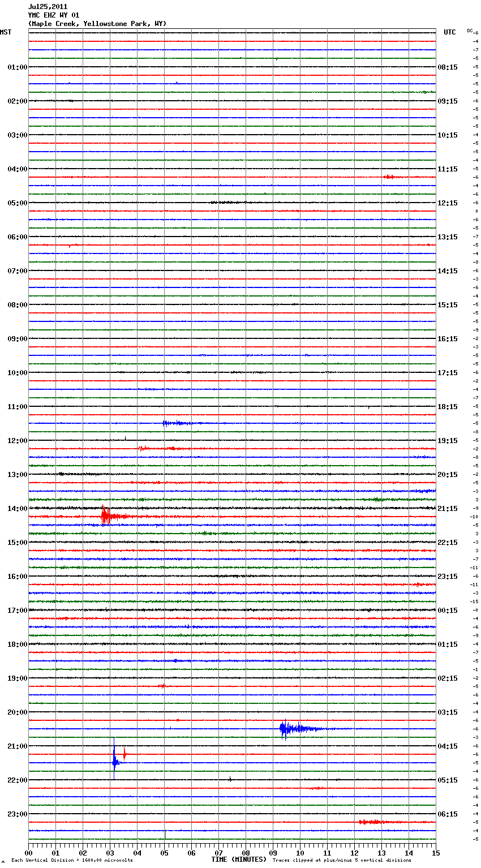
Task: Click the UTC timezone label
Action: tap(450, 32)
